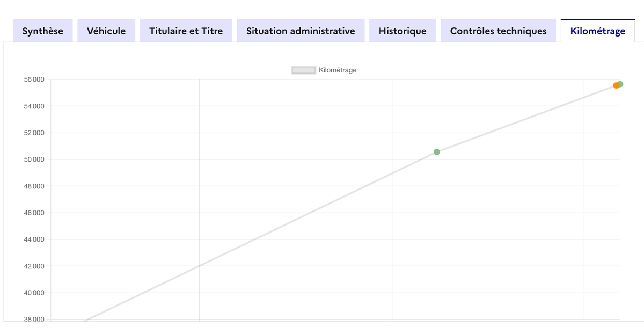Click the orange data point on the chart
Viewport: 644px width, 334px height.
[616, 85]
